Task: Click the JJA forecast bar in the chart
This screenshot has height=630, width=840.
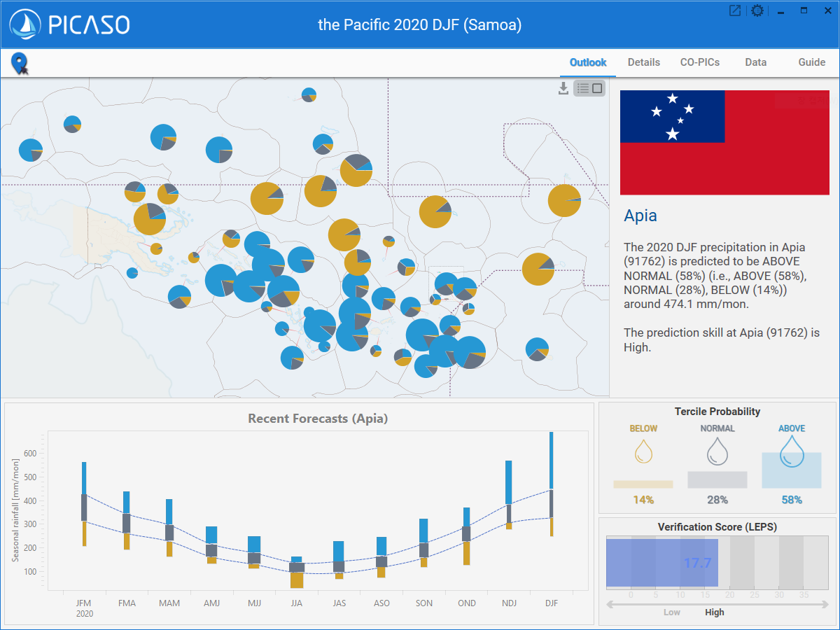Action: [x=297, y=570]
